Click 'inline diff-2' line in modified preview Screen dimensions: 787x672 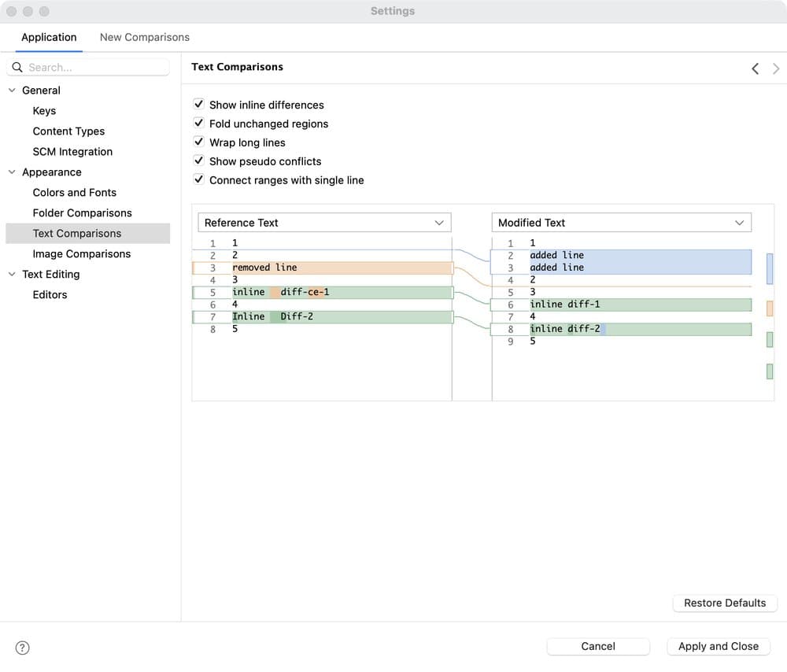click(621, 329)
